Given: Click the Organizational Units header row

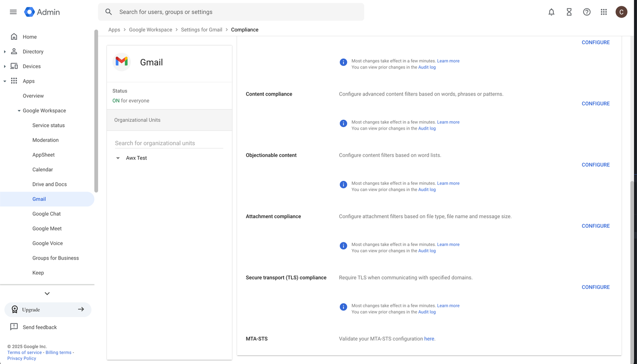Looking at the screenshot, I should [169, 120].
